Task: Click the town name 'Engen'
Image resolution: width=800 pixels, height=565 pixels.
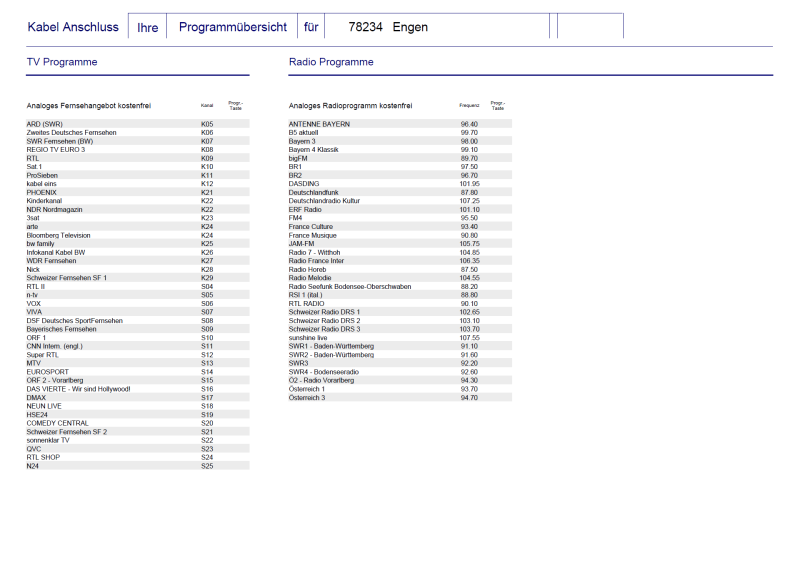Action: [x=410, y=28]
